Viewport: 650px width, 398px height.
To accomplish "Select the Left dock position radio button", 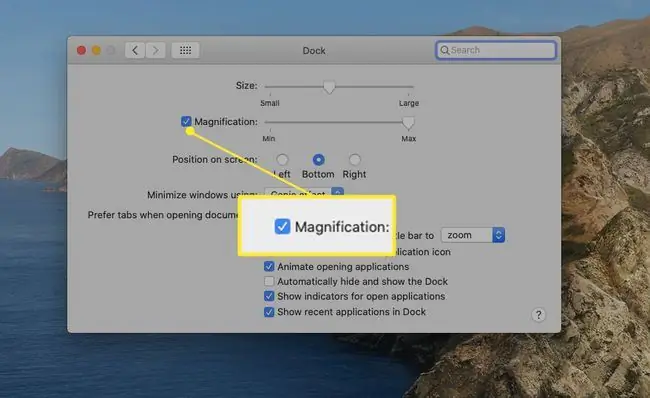I will pos(282,160).
